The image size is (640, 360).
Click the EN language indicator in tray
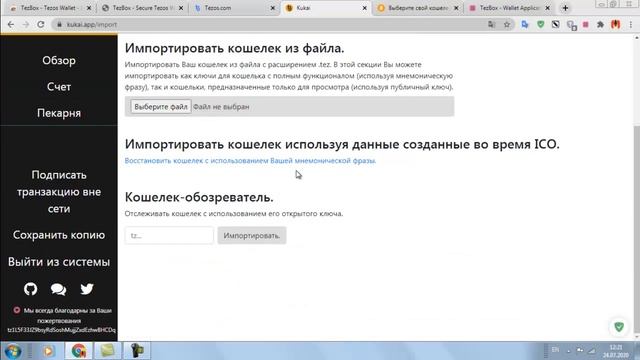pos(555,350)
